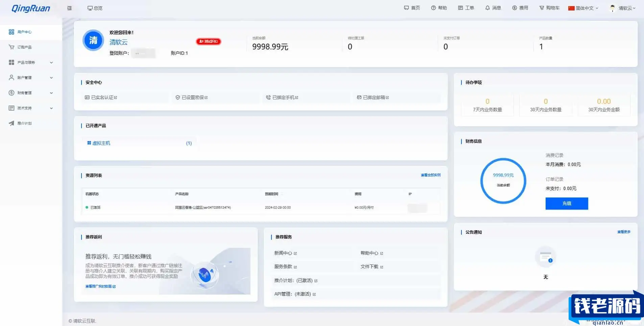
Task: Click the 已激活 status in the resource row
Action: 93,207
